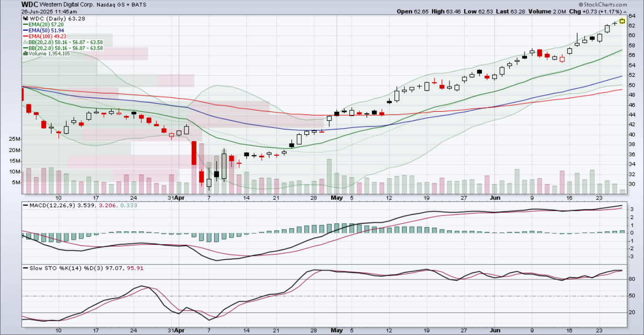Click the 'Volume 2.0M' quote value
Image resolution: width=644 pixels, height=335 pixels.
(x=548, y=11)
